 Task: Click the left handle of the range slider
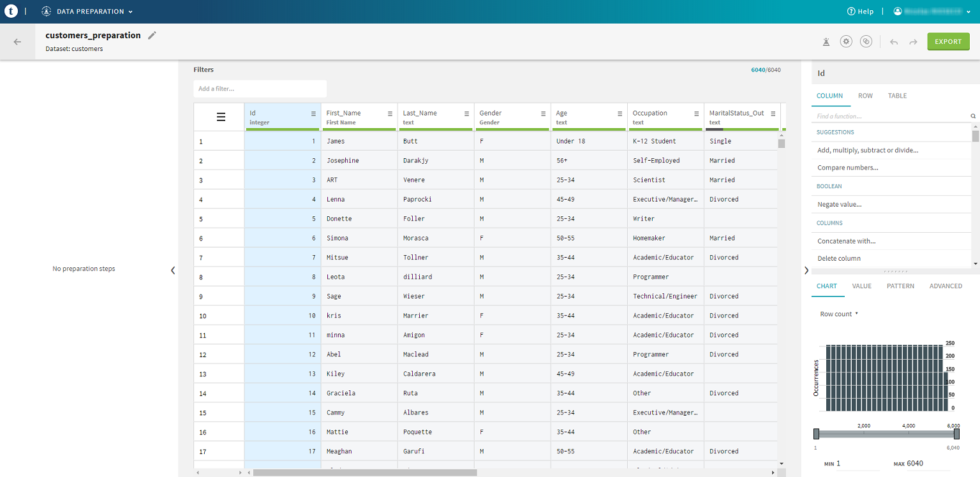point(816,434)
